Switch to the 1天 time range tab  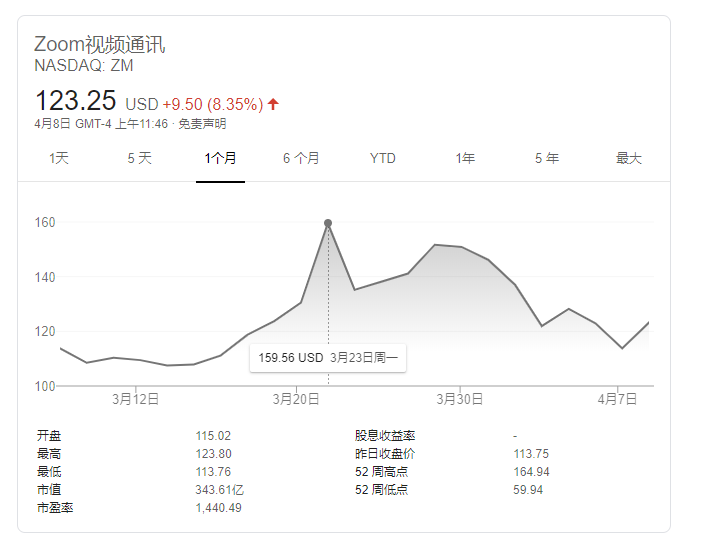coord(59,158)
